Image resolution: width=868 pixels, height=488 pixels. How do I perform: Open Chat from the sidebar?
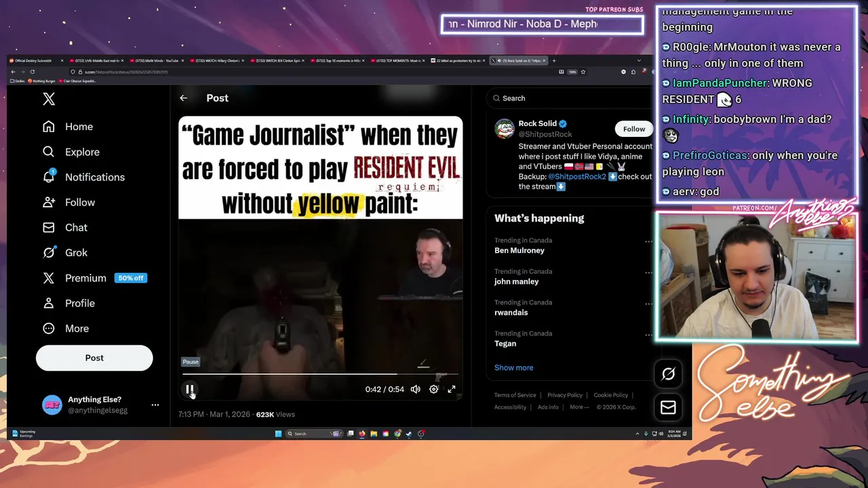point(65,227)
